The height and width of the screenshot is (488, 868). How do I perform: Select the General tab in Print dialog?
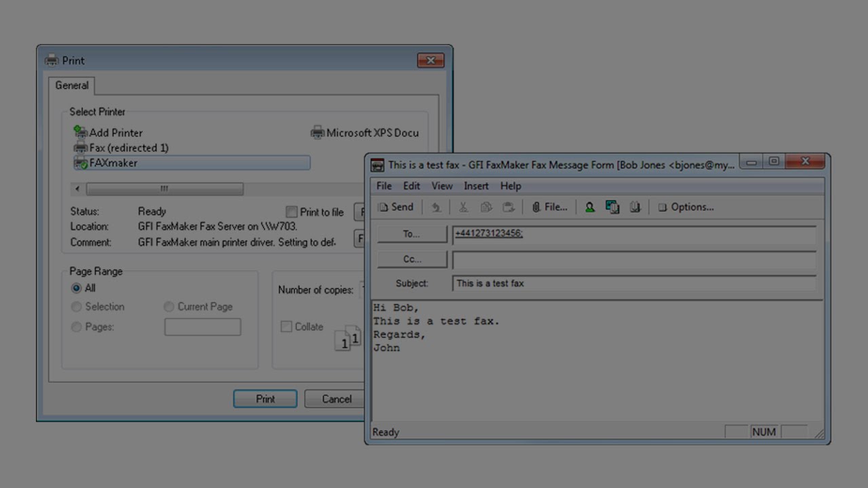click(72, 85)
